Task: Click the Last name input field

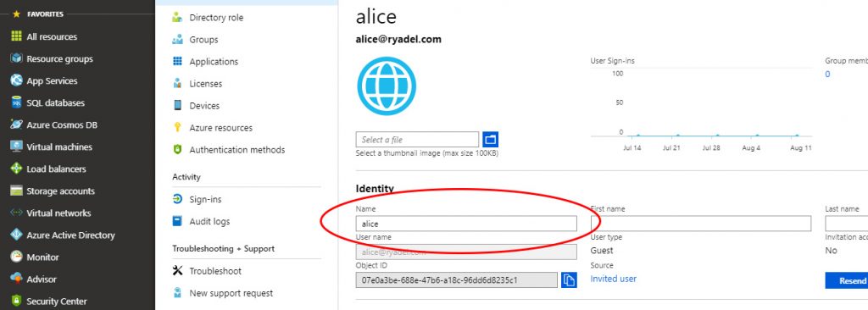Action: click(847, 224)
